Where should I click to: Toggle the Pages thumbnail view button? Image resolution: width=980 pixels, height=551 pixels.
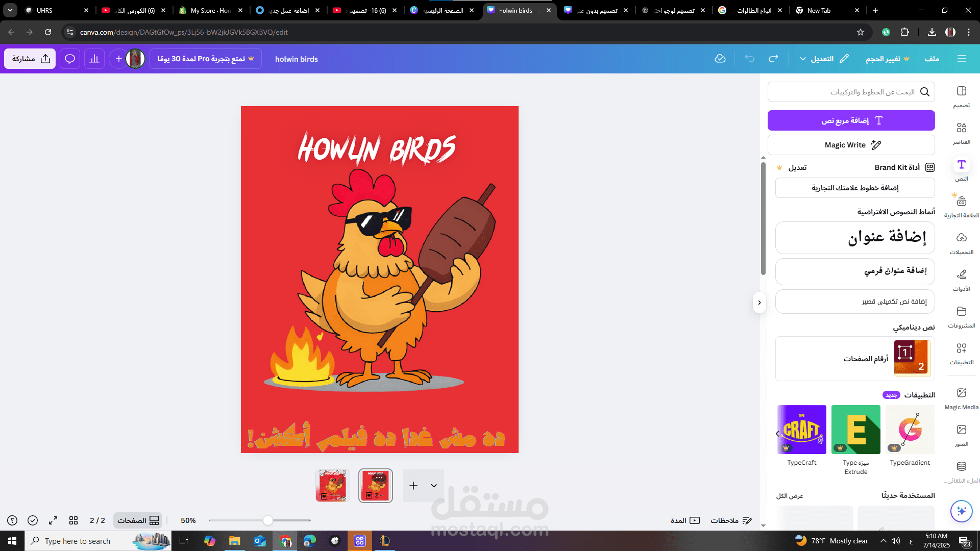coord(138,520)
